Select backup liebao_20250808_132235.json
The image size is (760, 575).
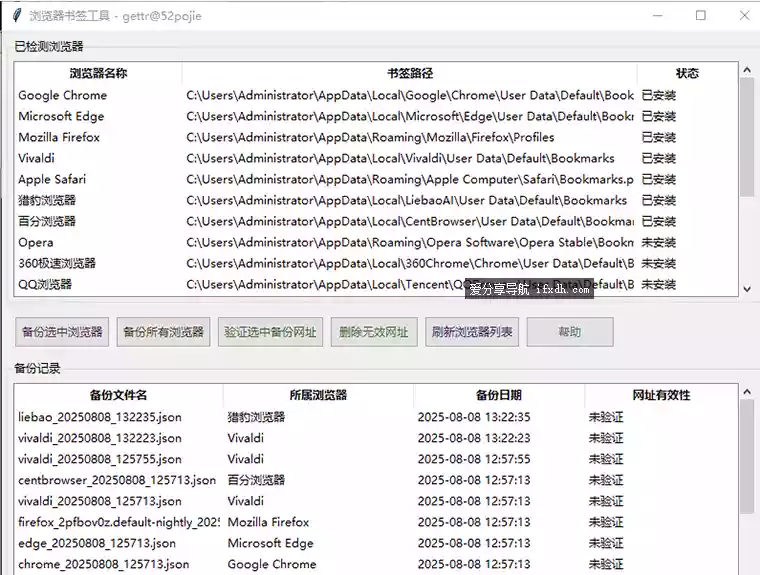click(100, 417)
